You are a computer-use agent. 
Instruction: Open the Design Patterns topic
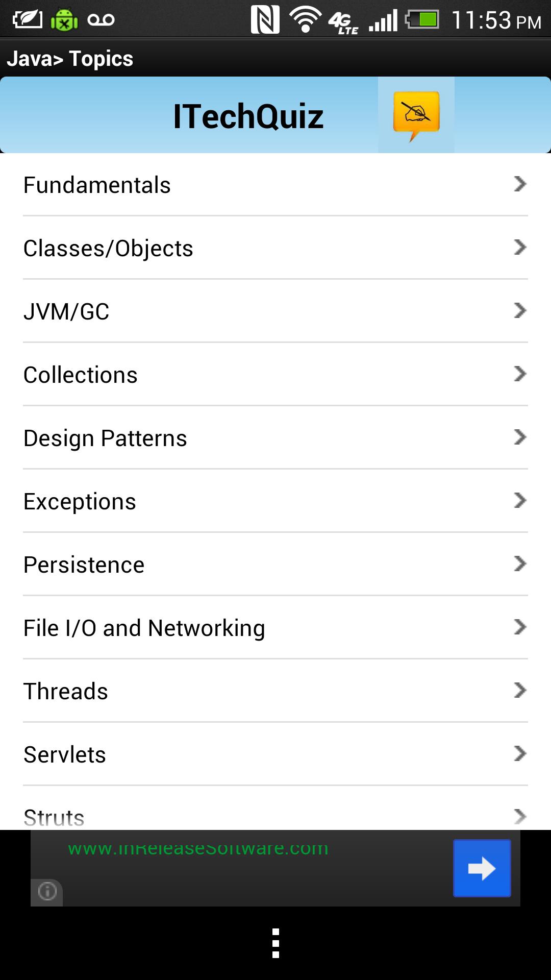click(x=105, y=438)
